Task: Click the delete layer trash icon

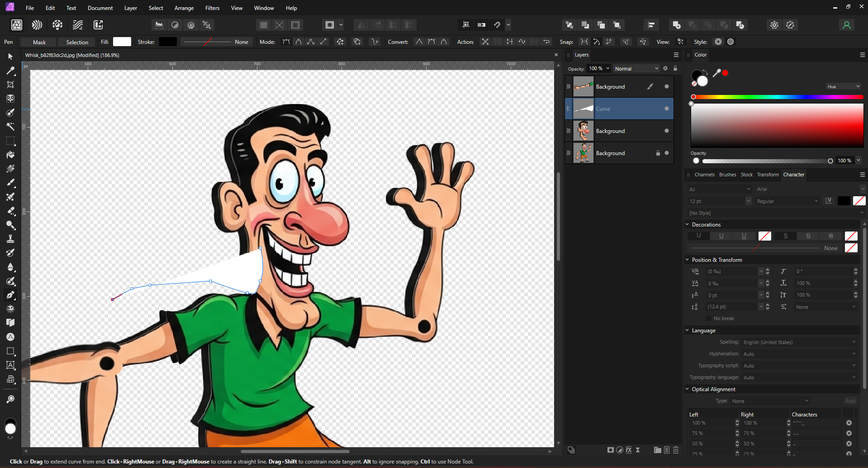Action: 676,450
